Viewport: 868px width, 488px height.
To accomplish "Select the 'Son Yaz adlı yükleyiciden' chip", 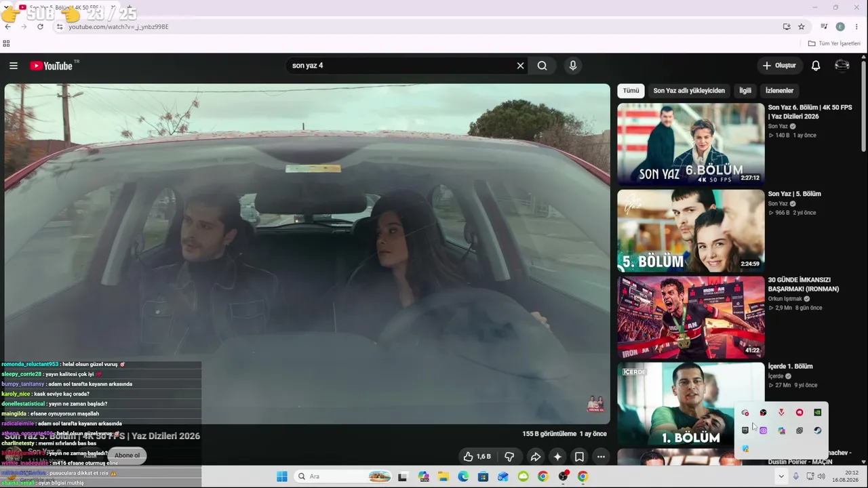I will click(x=689, y=91).
